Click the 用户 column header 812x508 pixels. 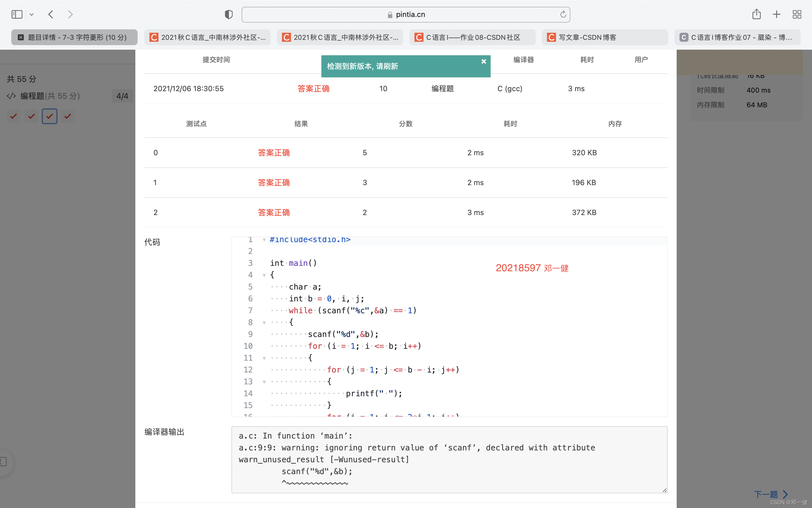pos(641,60)
